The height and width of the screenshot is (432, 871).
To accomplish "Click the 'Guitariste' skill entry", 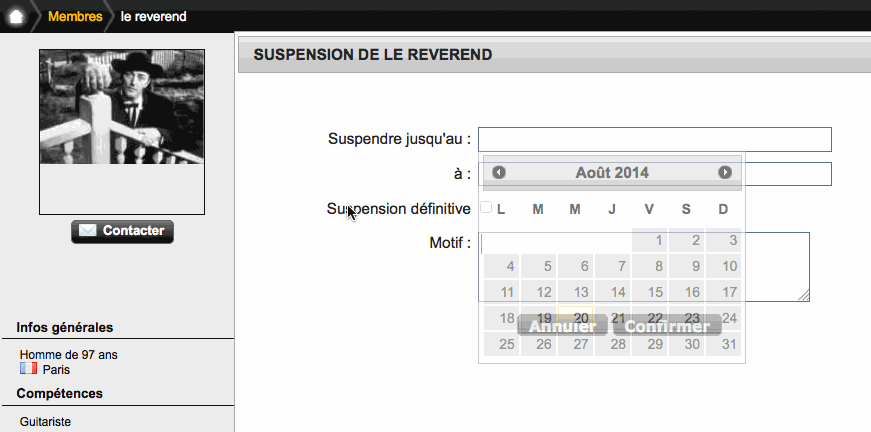I will (x=46, y=421).
